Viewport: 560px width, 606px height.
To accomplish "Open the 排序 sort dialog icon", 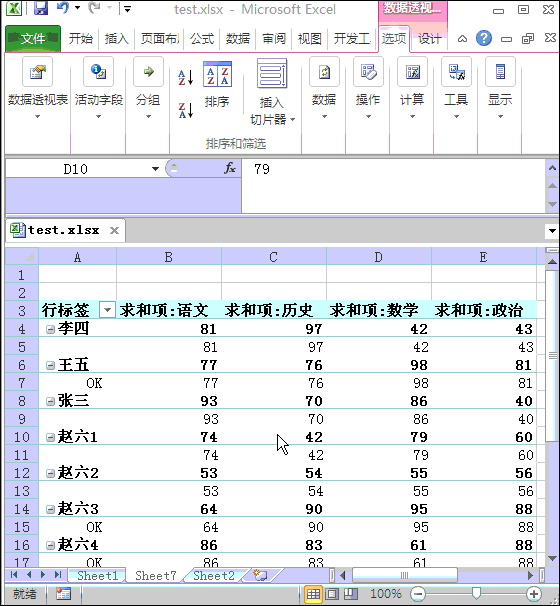I will tap(217, 73).
